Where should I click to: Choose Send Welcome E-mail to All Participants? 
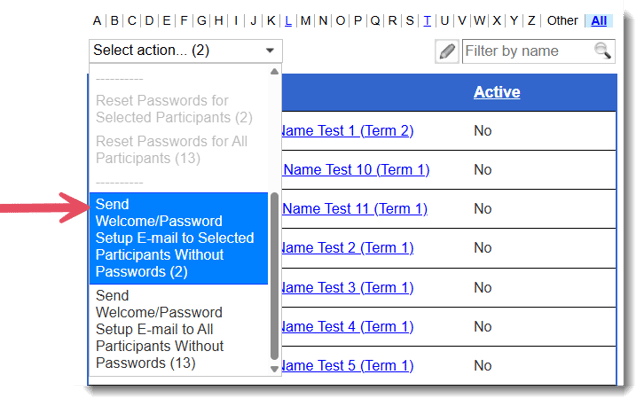click(x=178, y=330)
